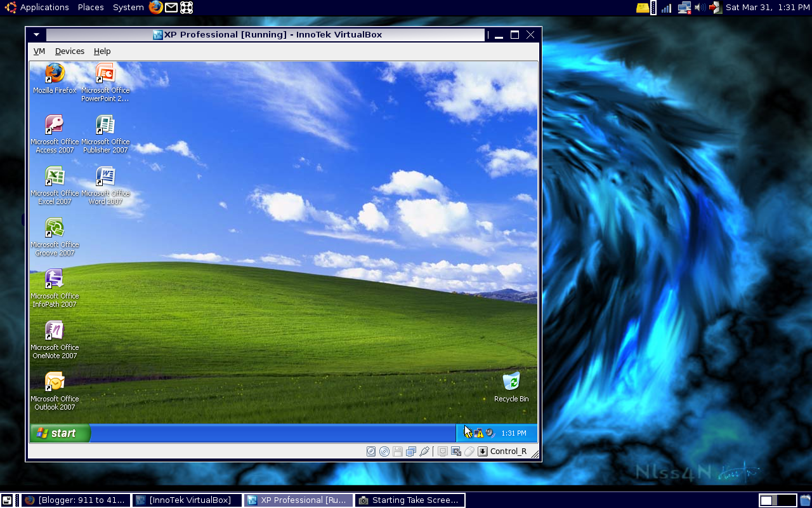
Task: Select XP Professional window button in taskbar
Action: click(298, 500)
